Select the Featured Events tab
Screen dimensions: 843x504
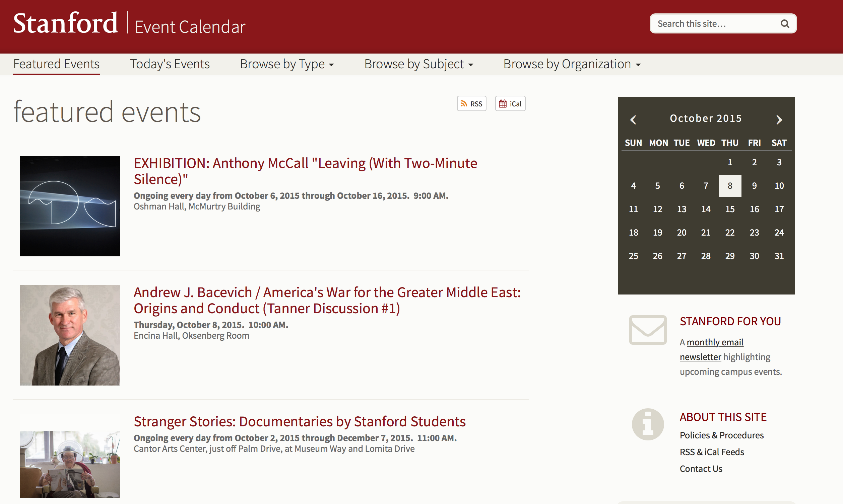(56, 64)
